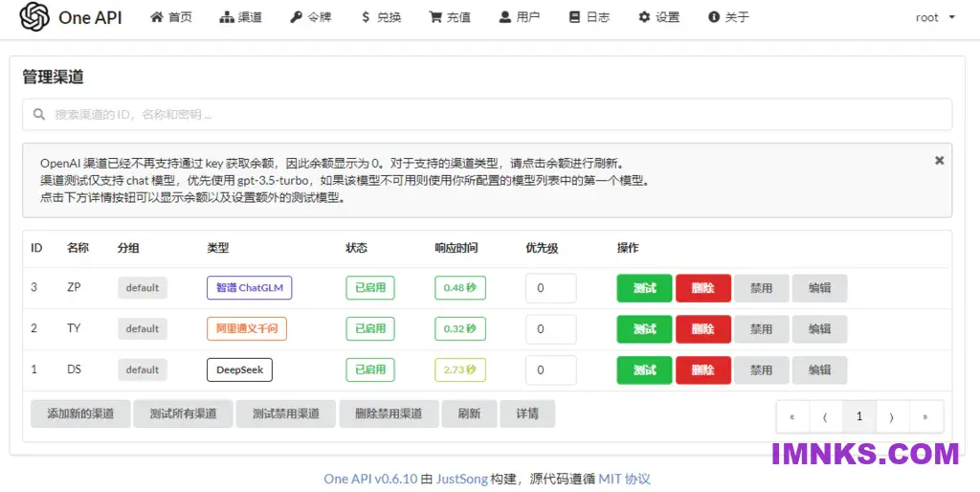Viewport: 980px width, 492px height.
Task: Click 测试所有渠道 button
Action: pos(183,414)
